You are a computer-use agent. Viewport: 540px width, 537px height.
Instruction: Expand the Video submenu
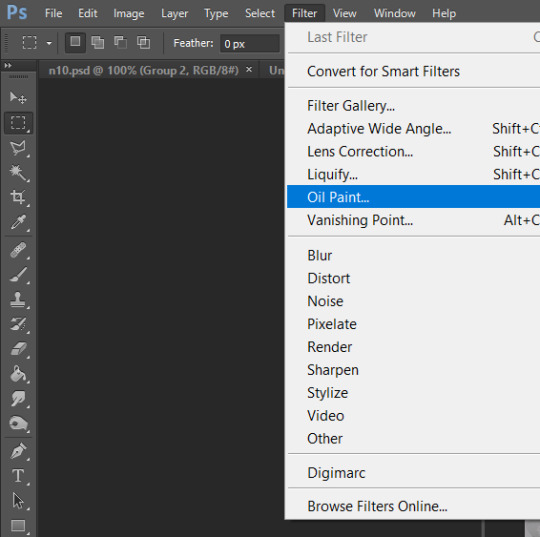(x=413, y=416)
